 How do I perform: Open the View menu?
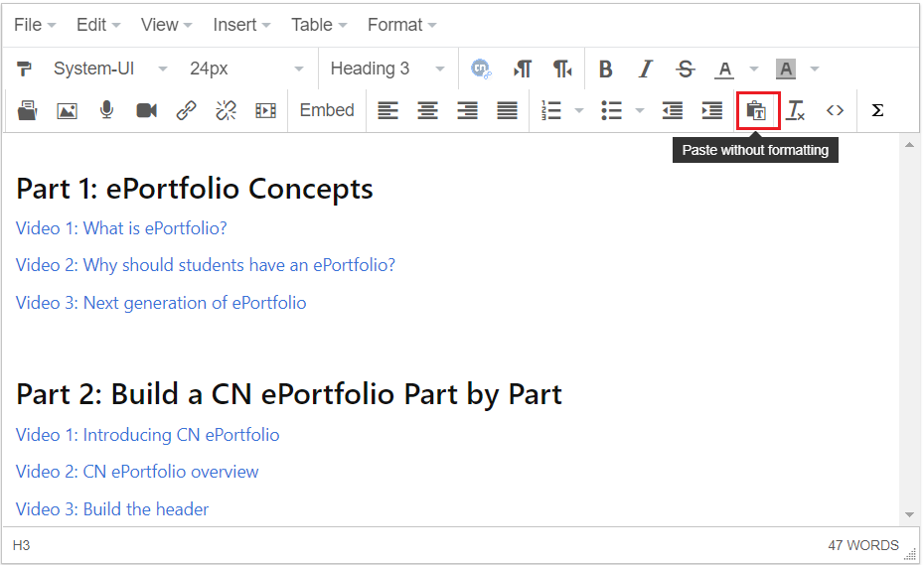(166, 25)
